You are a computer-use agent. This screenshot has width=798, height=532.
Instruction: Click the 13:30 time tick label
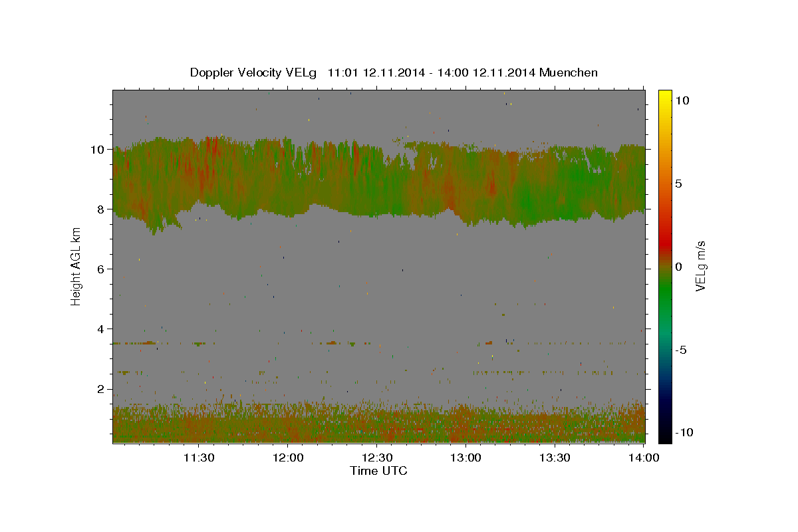pos(555,458)
